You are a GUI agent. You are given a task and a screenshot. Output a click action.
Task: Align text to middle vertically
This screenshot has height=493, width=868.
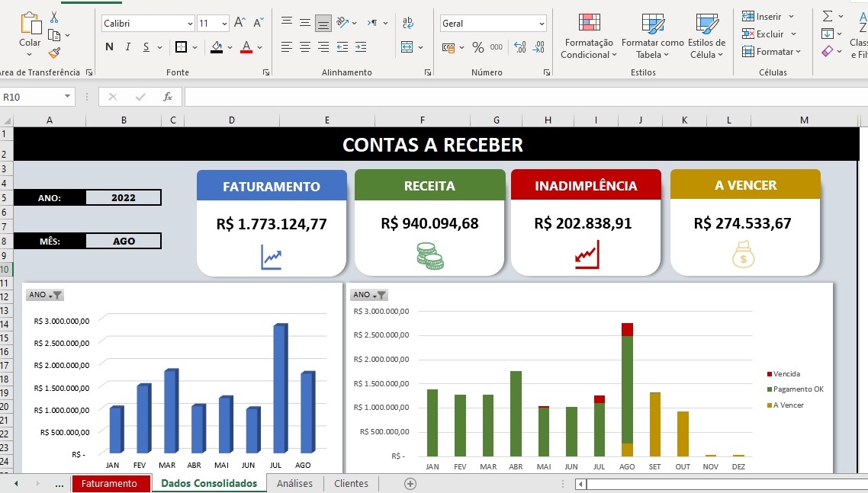pyautogui.click(x=305, y=23)
